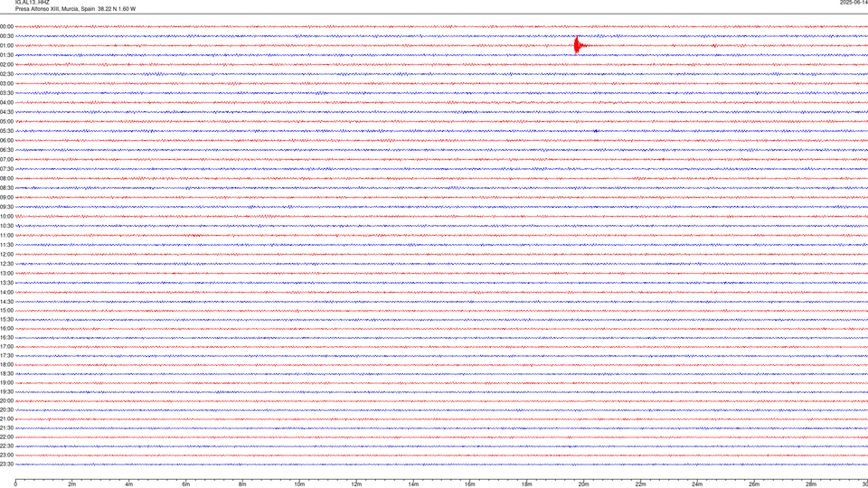Click the 24m tick label on the minute axis
This screenshot has width=868, height=488.
[697, 484]
